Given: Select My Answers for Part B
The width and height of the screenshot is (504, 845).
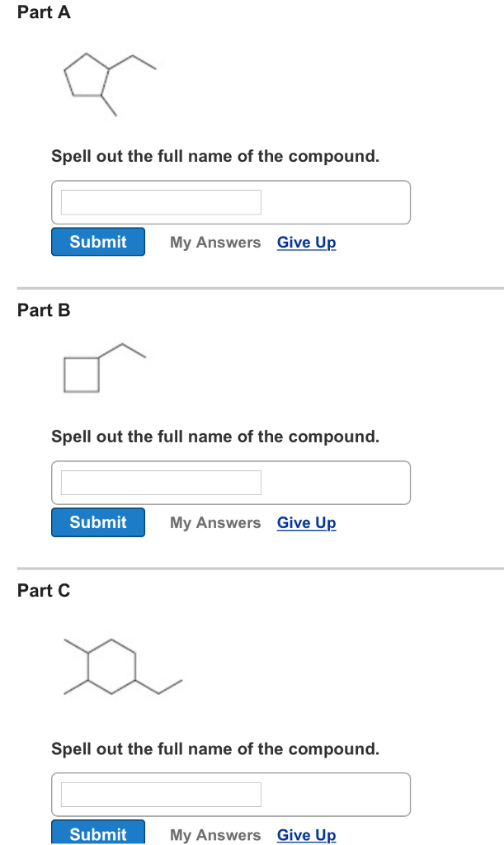Looking at the screenshot, I should (215, 522).
